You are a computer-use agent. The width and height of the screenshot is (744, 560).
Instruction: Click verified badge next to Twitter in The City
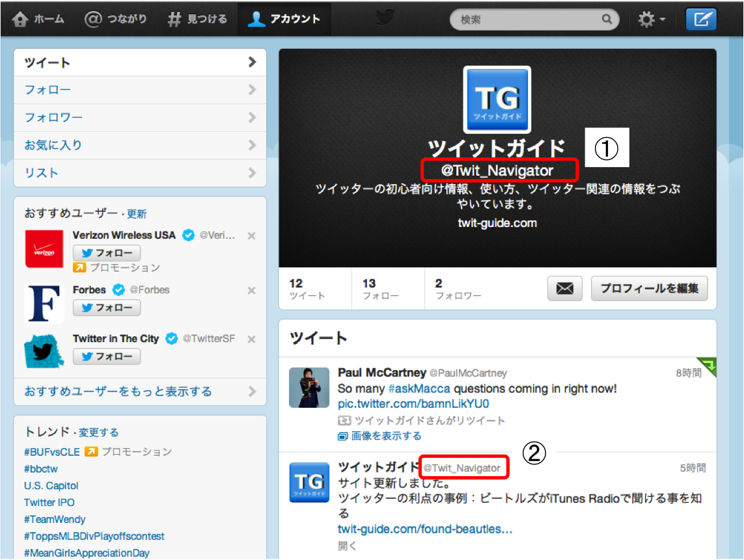(171, 339)
